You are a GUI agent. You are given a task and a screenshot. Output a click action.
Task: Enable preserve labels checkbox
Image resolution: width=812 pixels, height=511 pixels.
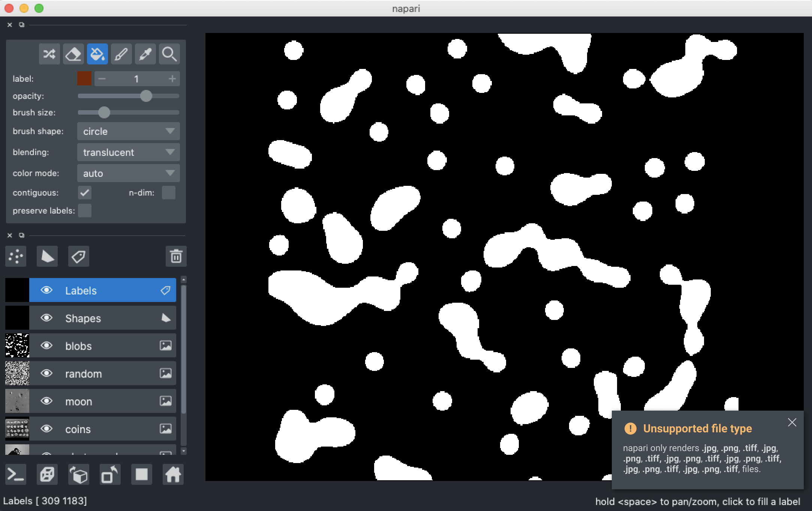coord(85,211)
